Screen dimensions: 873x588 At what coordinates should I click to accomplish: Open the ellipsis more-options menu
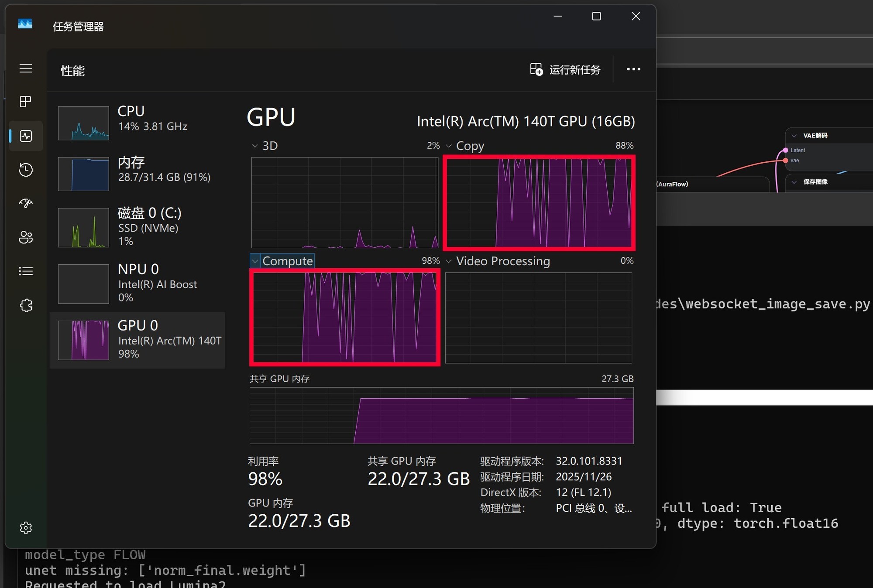[x=633, y=69]
